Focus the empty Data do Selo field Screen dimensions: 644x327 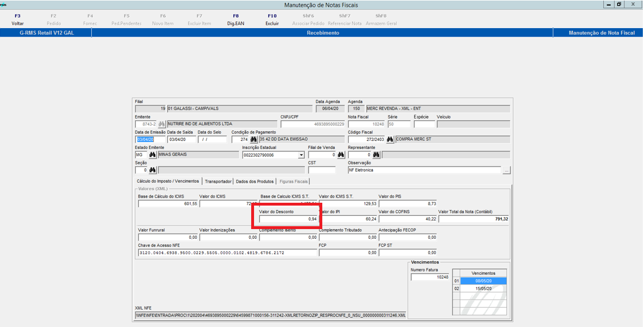[212, 140]
